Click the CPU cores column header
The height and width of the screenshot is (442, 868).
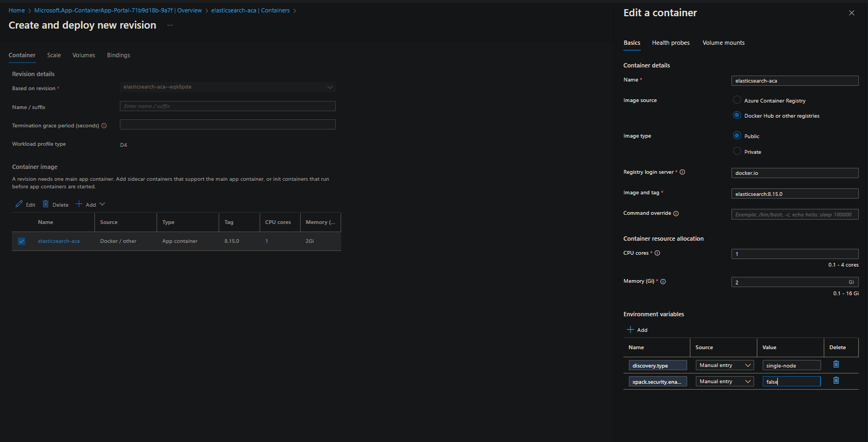tap(278, 222)
